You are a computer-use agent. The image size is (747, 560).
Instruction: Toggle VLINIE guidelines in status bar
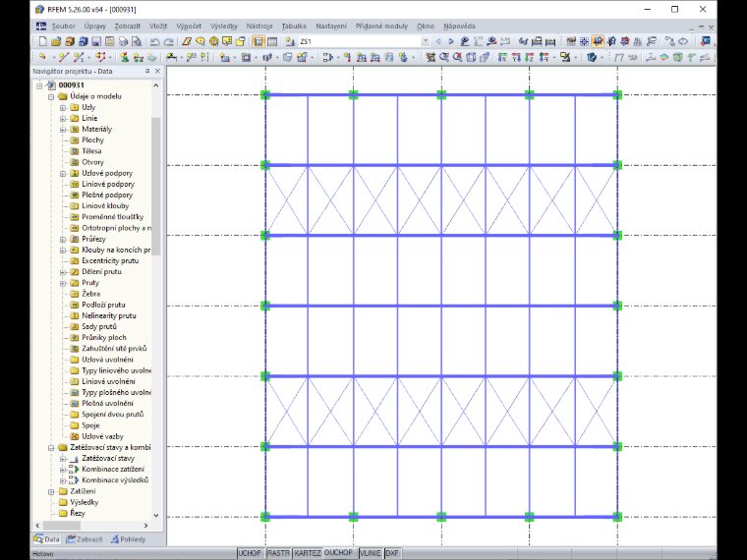371,553
